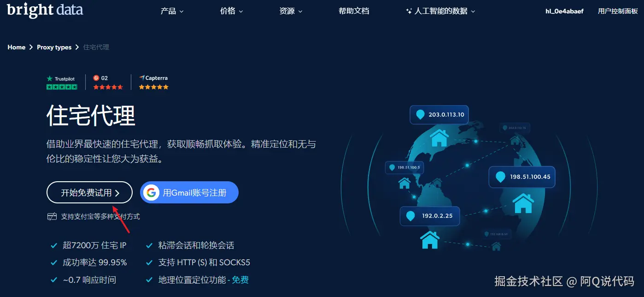
Task: Click the 开始免费试用 button
Action: pyautogui.click(x=89, y=192)
